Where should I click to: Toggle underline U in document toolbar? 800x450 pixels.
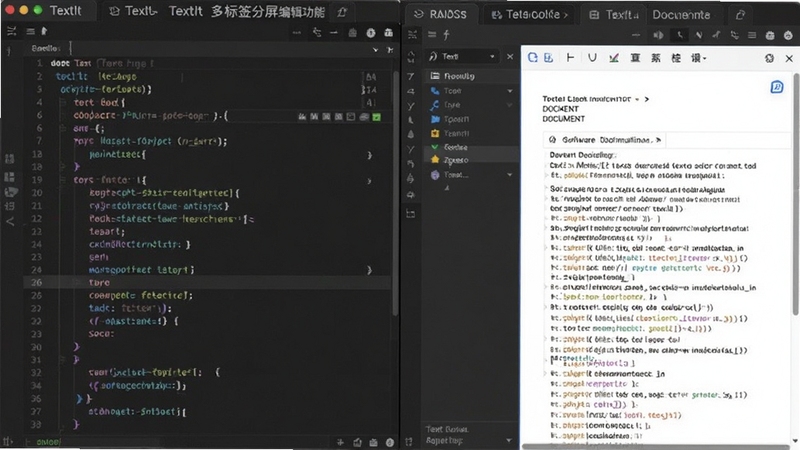pyautogui.click(x=592, y=58)
